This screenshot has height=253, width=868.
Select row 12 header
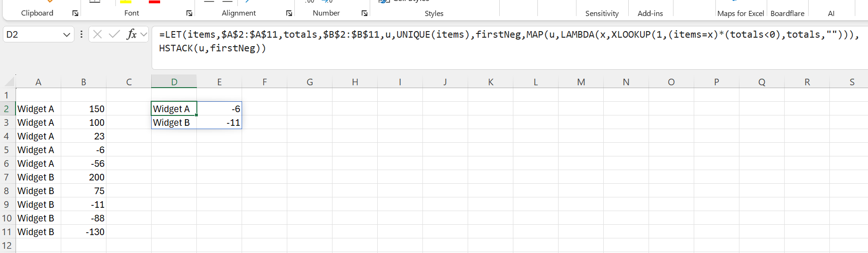coord(8,245)
